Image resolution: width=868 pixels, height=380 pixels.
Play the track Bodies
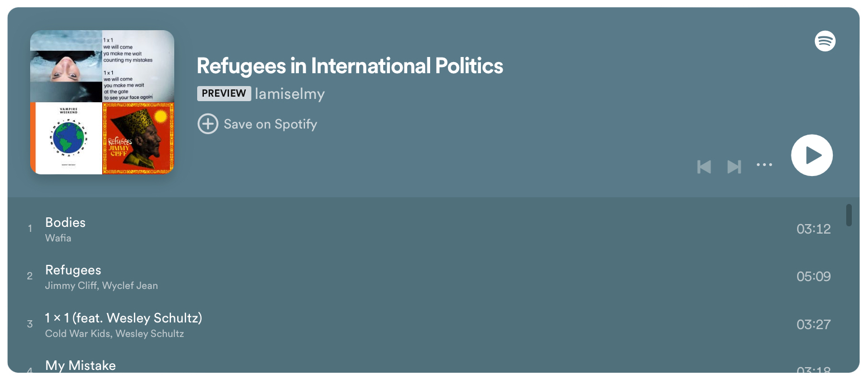coord(65,222)
